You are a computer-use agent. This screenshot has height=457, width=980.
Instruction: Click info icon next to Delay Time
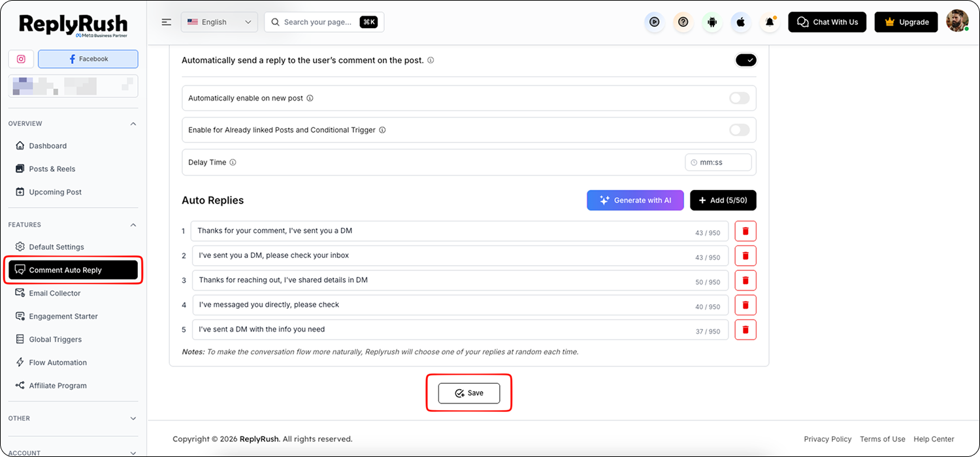pos(233,163)
